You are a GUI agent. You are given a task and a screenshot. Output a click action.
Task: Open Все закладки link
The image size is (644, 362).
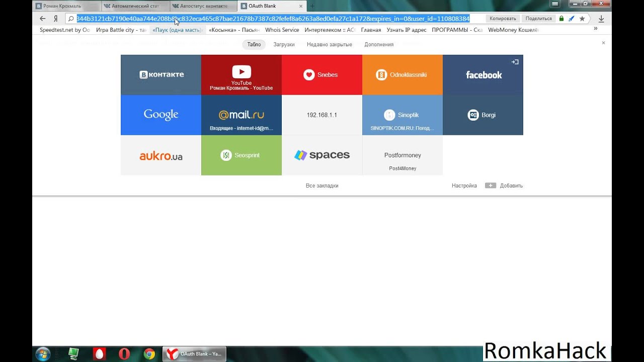(322, 186)
